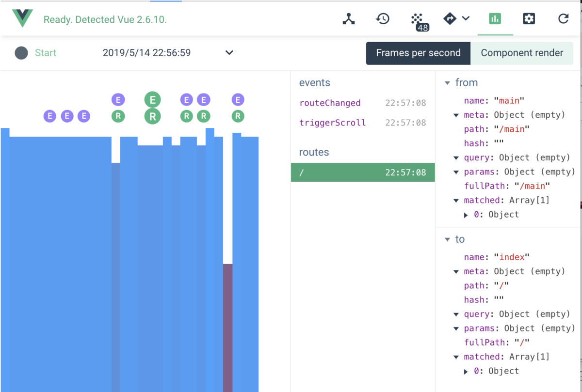582x392 pixels.
Task: Expand "0: Object" under to
Action: point(466,371)
